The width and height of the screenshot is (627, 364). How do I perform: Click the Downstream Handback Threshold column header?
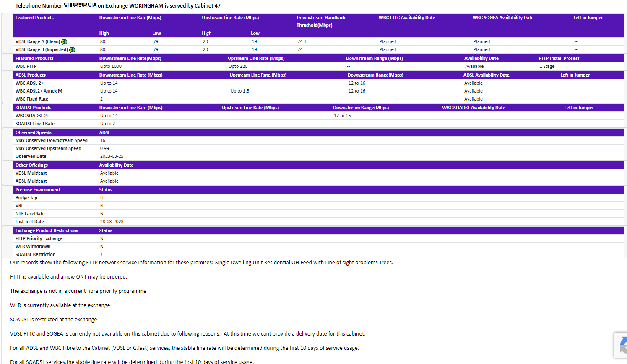tap(321, 21)
